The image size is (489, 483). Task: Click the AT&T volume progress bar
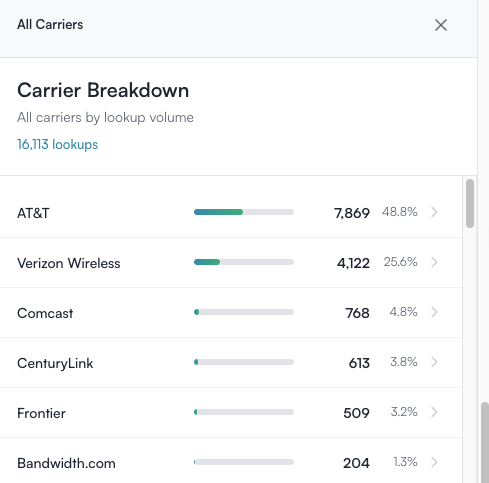[244, 212]
